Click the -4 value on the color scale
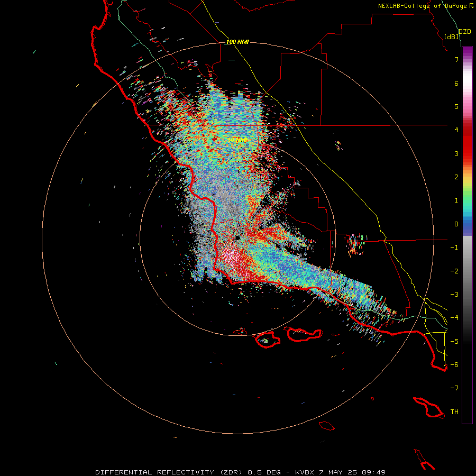Screen dimensions: 476x476 [454, 318]
